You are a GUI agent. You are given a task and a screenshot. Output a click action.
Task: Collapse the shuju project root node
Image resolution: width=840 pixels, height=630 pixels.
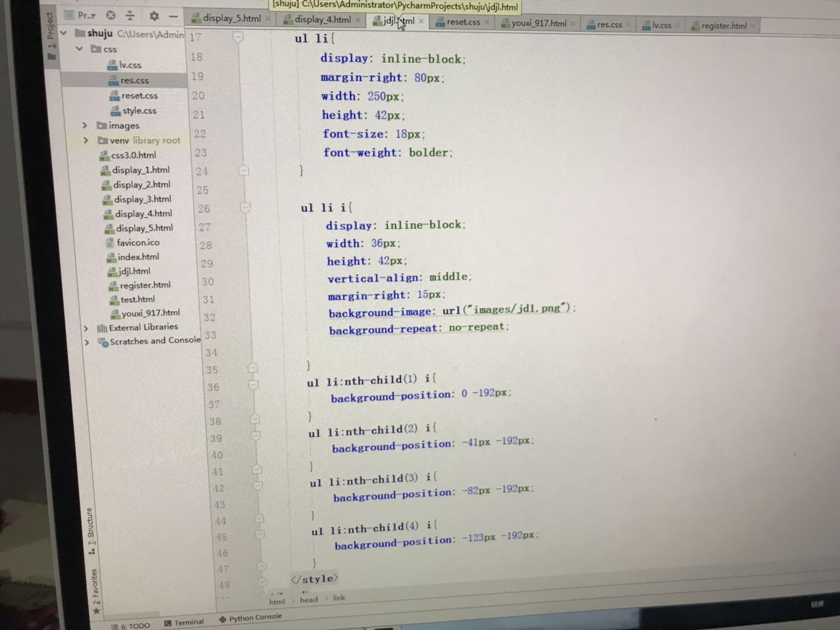(x=64, y=33)
